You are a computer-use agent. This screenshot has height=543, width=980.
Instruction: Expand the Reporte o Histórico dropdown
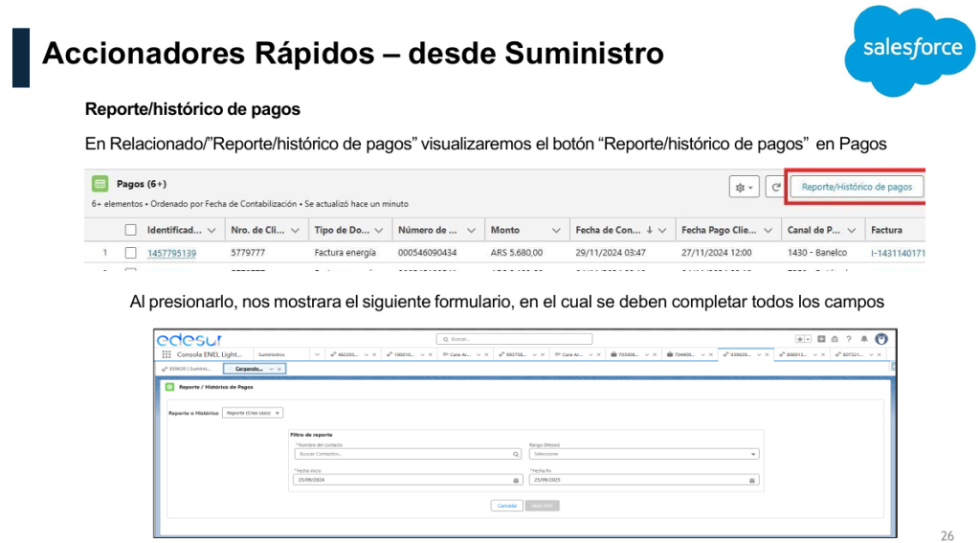(x=253, y=413)
